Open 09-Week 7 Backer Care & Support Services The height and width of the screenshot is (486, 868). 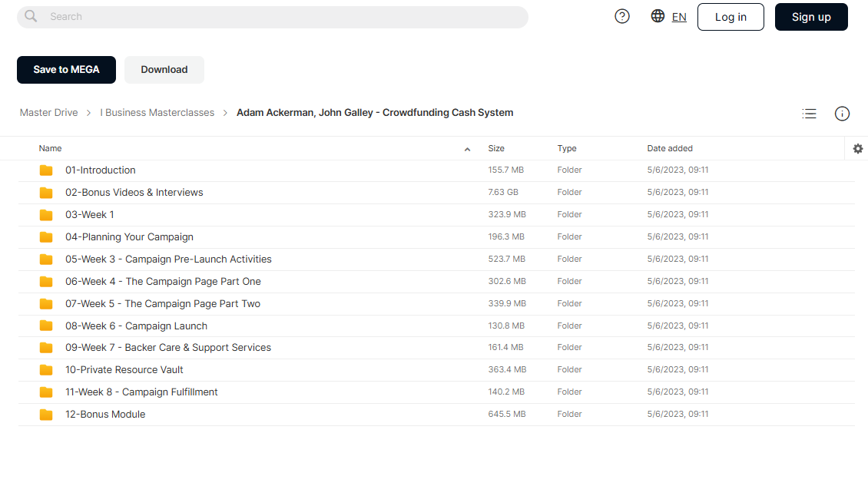[x=168, y=348]
